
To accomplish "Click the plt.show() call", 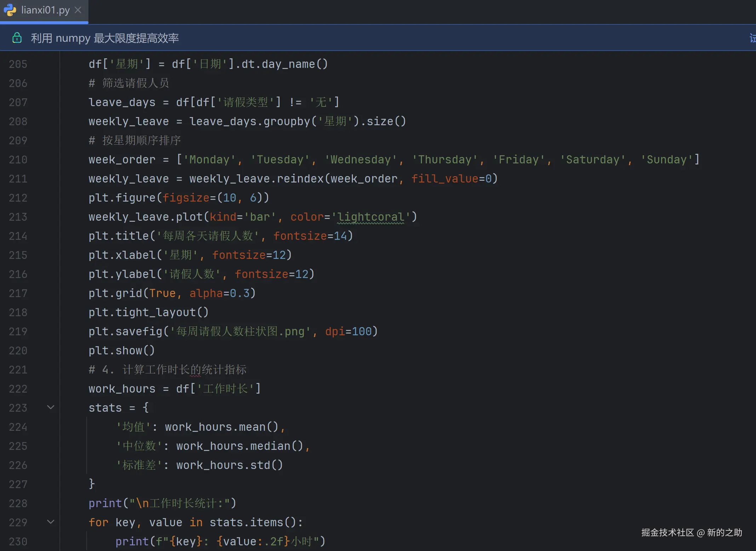I will click(x=121, y=350).
